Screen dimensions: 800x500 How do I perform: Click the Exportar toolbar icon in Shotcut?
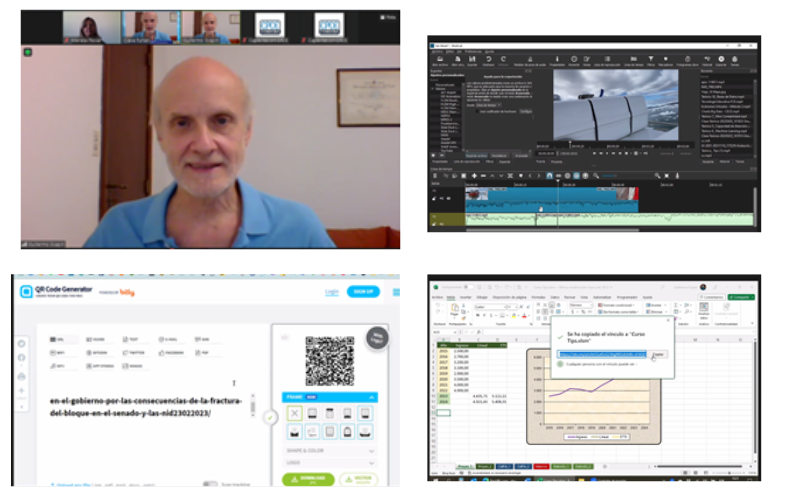pos(721,59)
